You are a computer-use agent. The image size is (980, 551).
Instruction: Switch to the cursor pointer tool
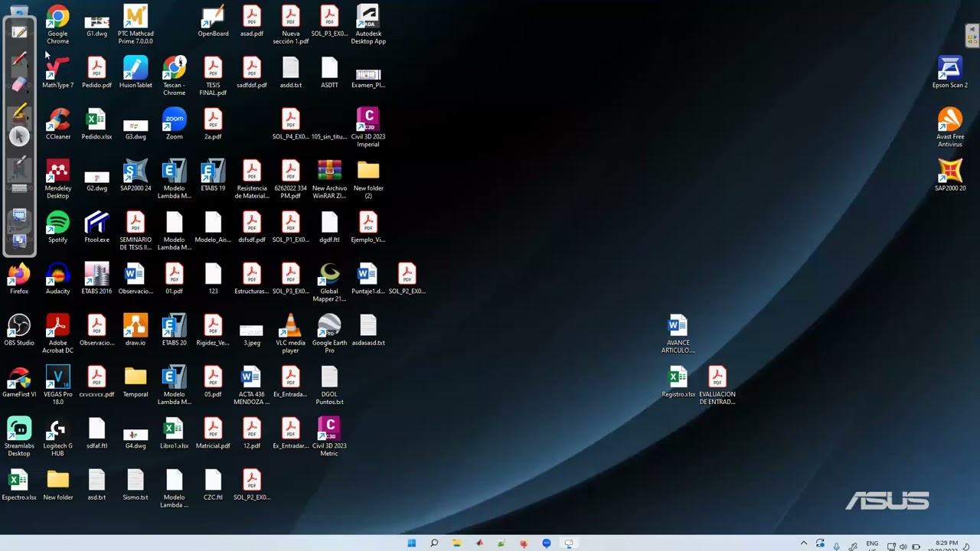[x=19, y=136]
